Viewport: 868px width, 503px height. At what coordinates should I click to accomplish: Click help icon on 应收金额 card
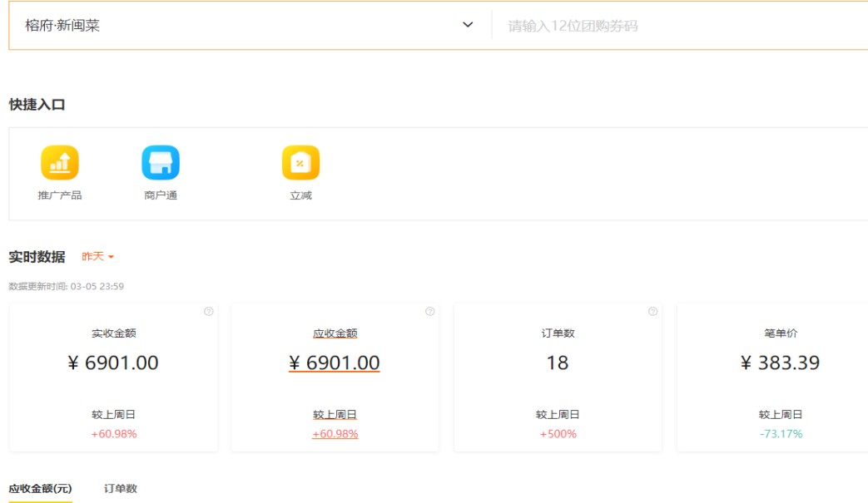click(430, 312)
